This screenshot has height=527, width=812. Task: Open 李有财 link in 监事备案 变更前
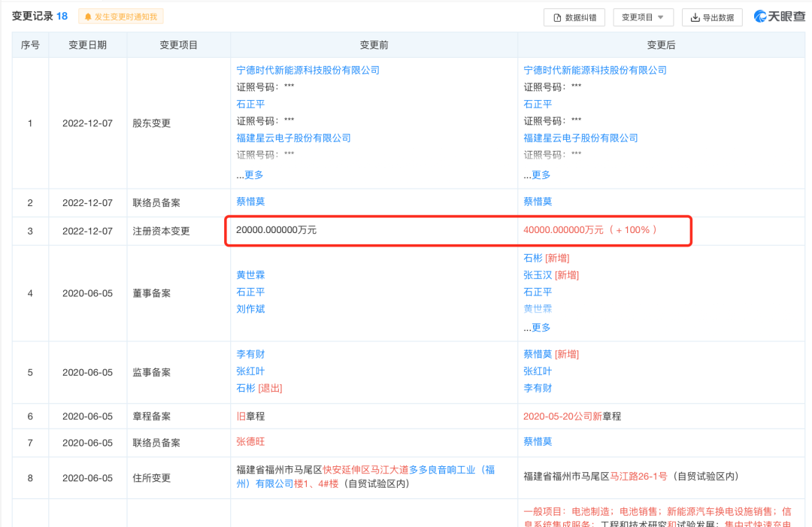tap(250, 354)
